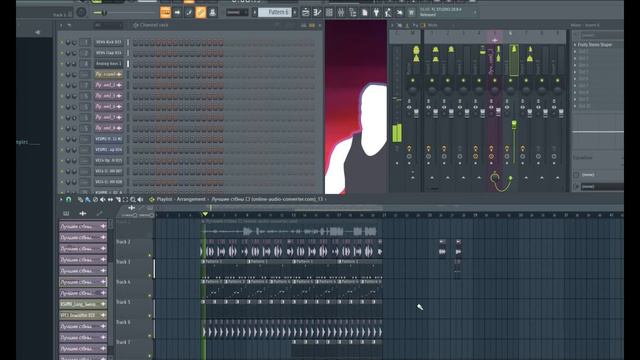The height and width of the screenshot is (360, 640).
Task: Click the mixer insert 6 fader handle
Action: click(514, 124)
